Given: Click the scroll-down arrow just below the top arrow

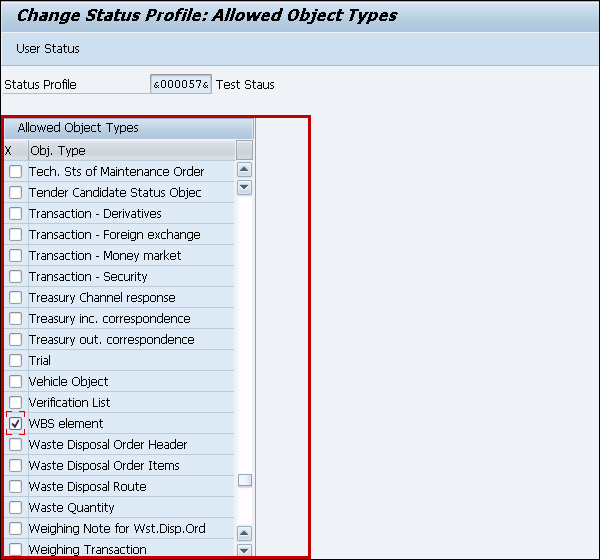Looking at the screenshot, I should 244,187.
